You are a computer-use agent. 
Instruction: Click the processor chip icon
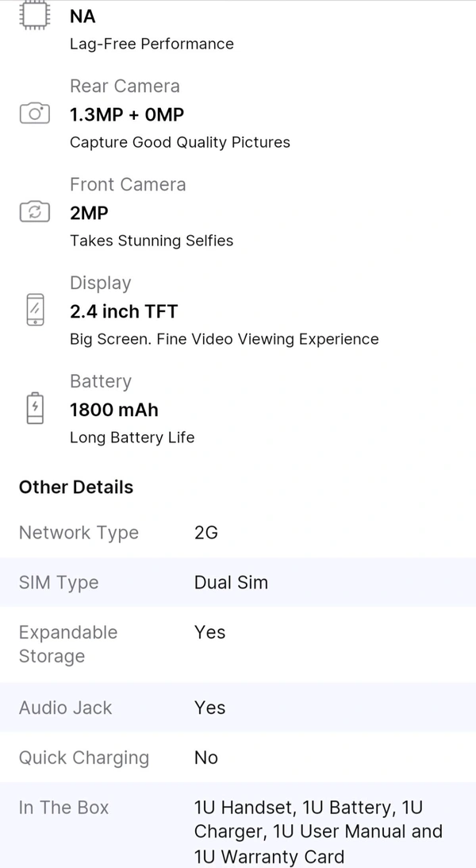click(35, 16)
